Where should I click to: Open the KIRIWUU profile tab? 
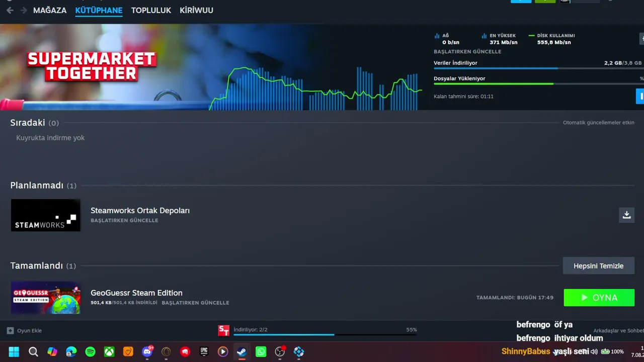pos(196,10)
